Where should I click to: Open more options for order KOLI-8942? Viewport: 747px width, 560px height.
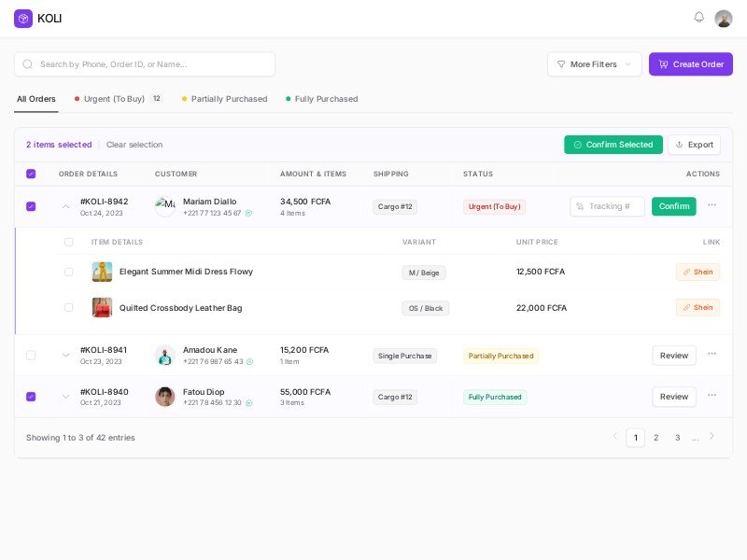pyautogui.click(x=712, y=205)
